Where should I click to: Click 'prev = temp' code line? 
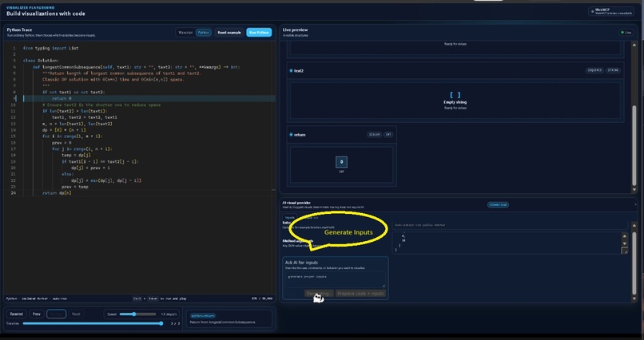75,187
